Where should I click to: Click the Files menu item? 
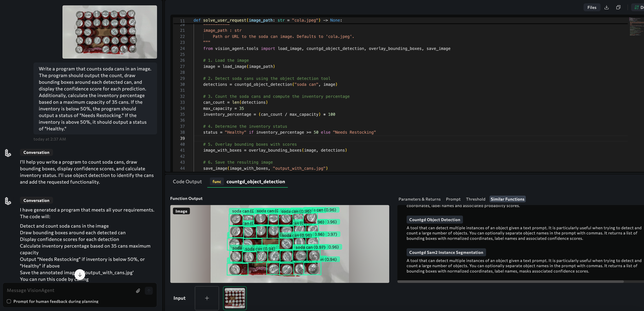tap(592, 7)
